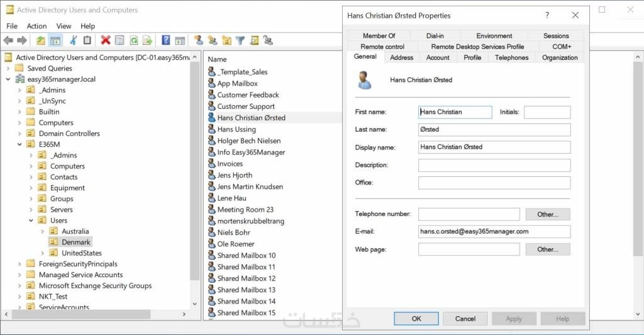Image resolution: width=644 pixels, height=335 pixels.
Task: Click into the First name field
Action: (455, 112)
